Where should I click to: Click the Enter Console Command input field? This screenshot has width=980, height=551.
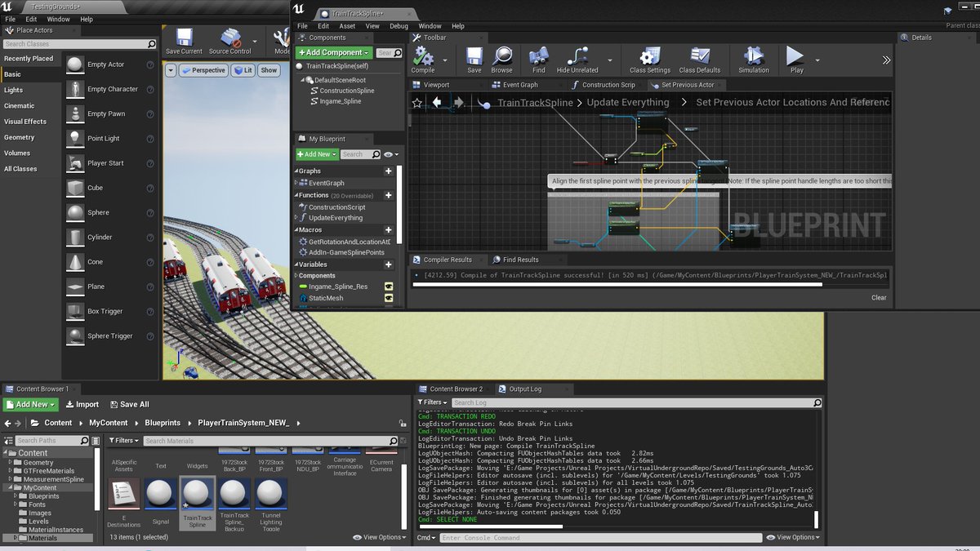[600, 538]
